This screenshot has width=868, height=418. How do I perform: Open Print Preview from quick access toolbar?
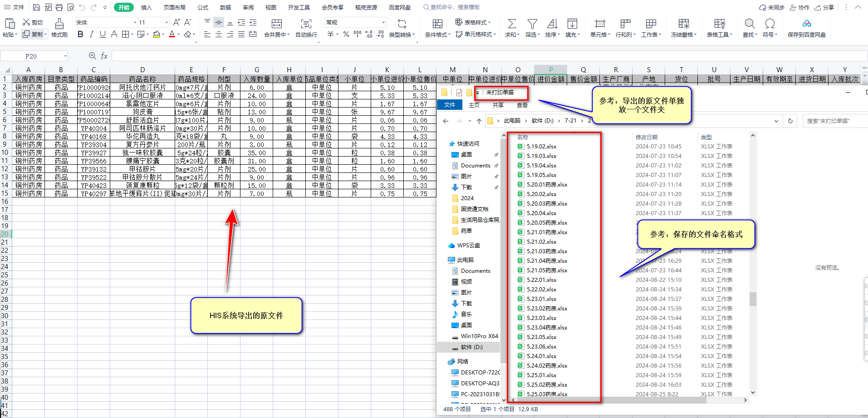coord(71,7)
